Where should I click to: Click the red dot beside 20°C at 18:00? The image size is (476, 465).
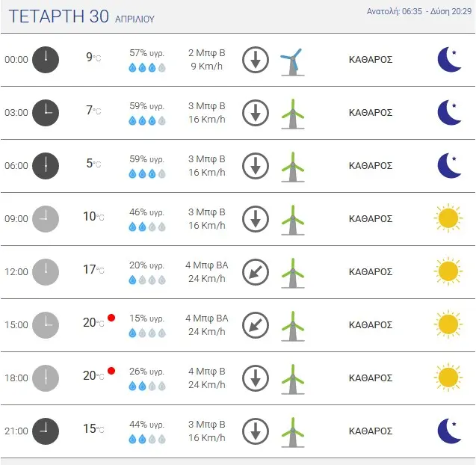[111, 371]
